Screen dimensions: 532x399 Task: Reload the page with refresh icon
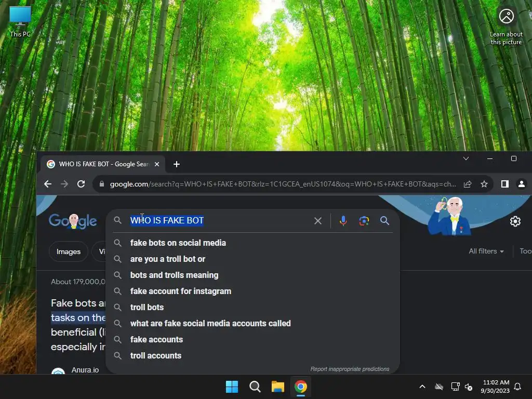81,184
